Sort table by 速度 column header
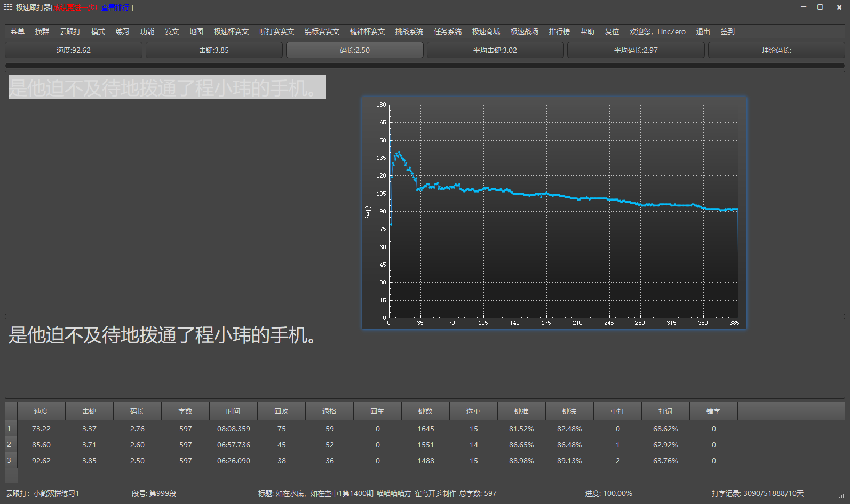Screen dimensions: 850x504 (x=41, y=411)
